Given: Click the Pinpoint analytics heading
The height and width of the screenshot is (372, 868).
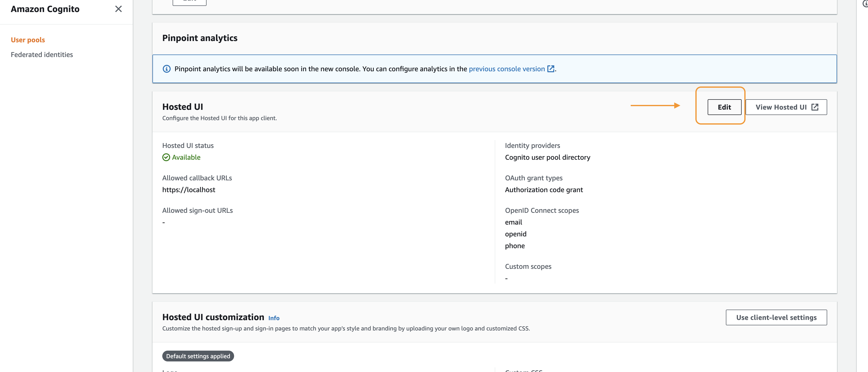Looking at the screenshot, I should [x=200, y=38].
